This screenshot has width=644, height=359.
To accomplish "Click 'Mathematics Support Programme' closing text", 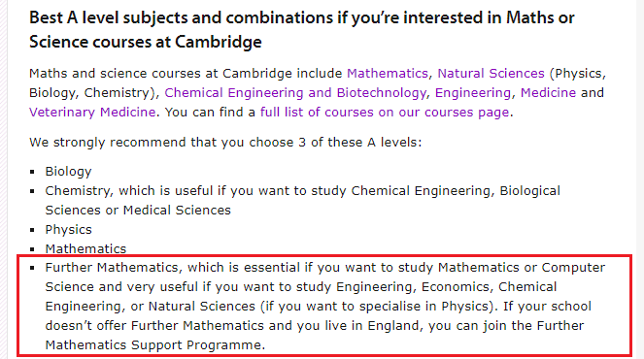I will click(155, 345).
